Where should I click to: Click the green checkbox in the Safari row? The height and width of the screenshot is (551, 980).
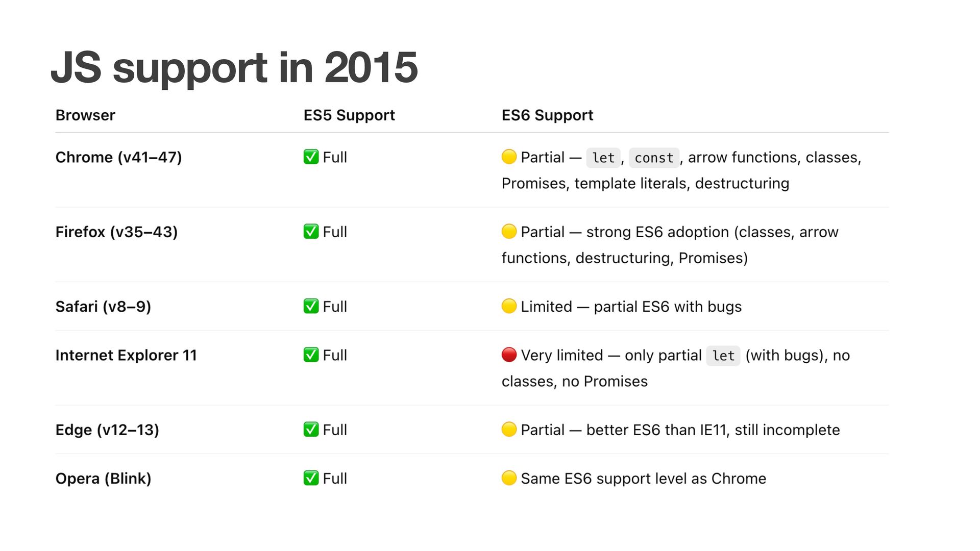(311, 306)
